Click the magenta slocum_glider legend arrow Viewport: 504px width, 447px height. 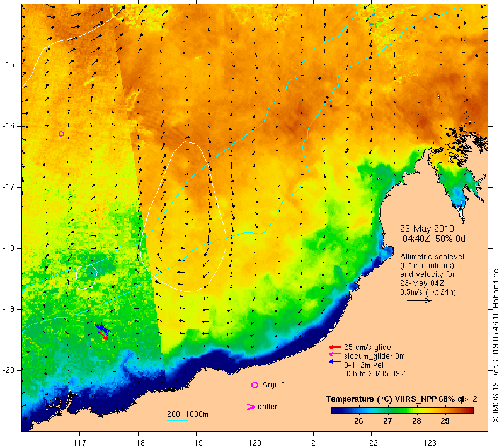(335, 354)
